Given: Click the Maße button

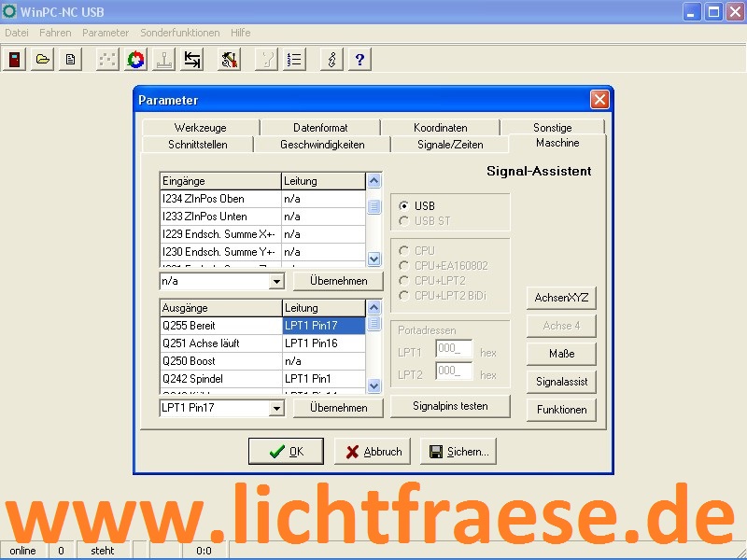Looking at the screenshot, I should pyautogui.click(x=561, y=354).
